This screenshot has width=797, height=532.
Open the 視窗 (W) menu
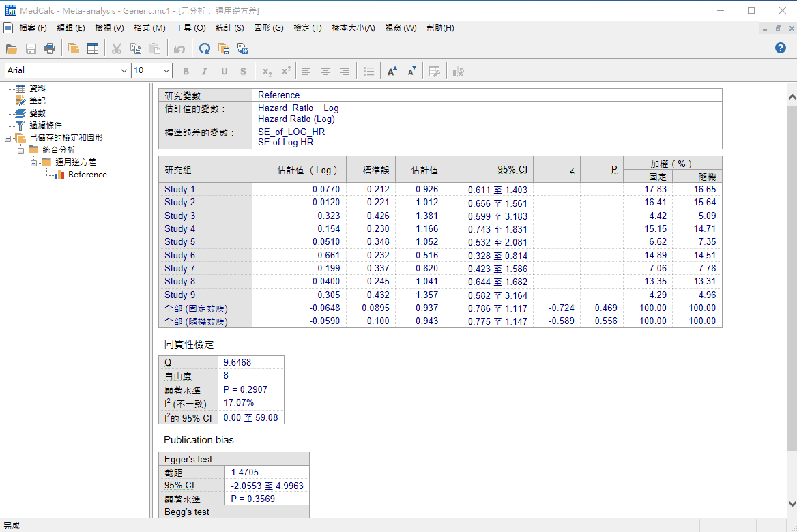pos(401,28)
